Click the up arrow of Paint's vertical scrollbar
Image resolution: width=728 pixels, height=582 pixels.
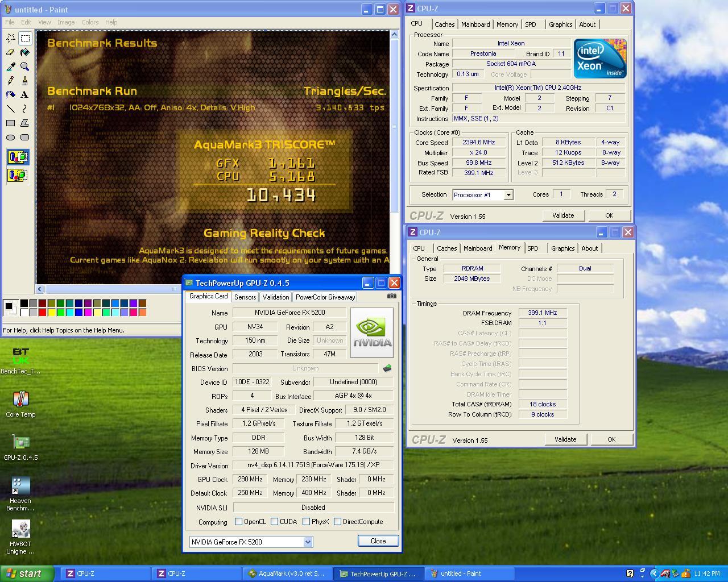tap(395, 35)
